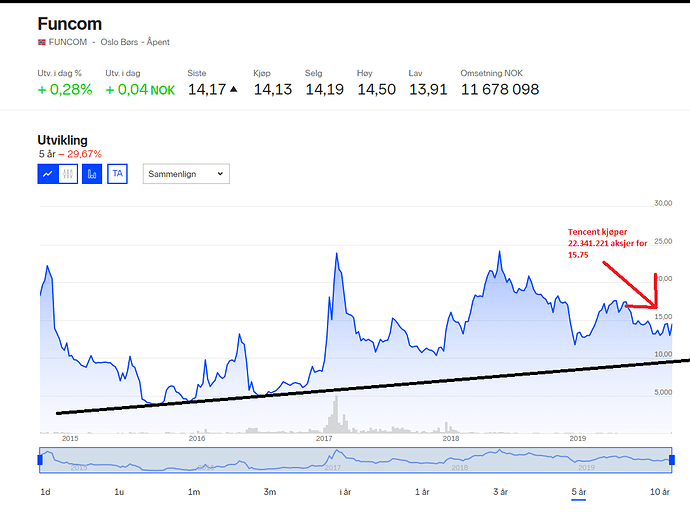Select the 1u time range

pos(119,492)
